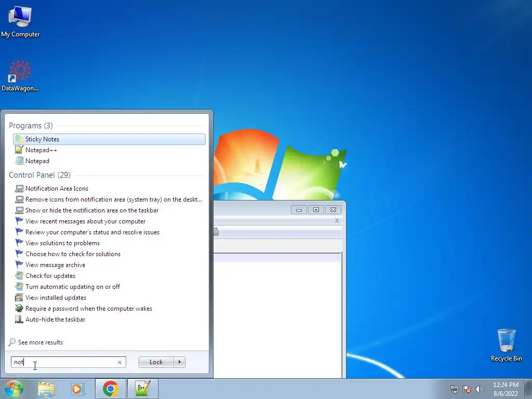
Task: Click the Programs (3) header
Action: click(x=31, y=126)
